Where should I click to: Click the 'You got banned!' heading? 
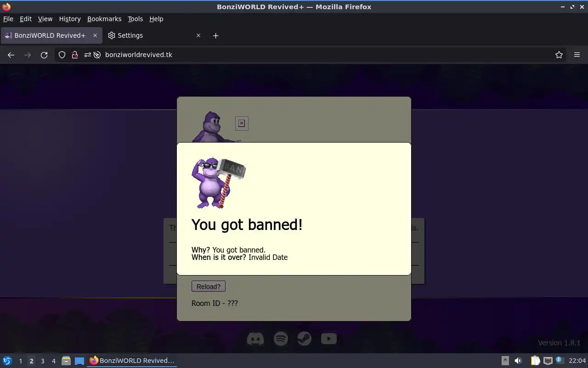coord(247,224)
